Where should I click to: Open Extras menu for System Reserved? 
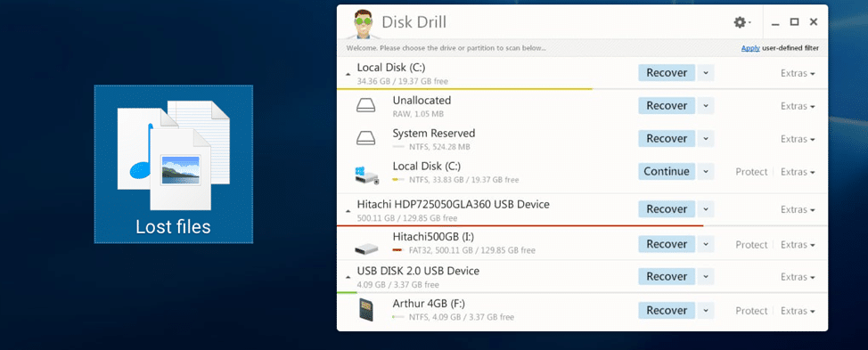click(797, 139)
